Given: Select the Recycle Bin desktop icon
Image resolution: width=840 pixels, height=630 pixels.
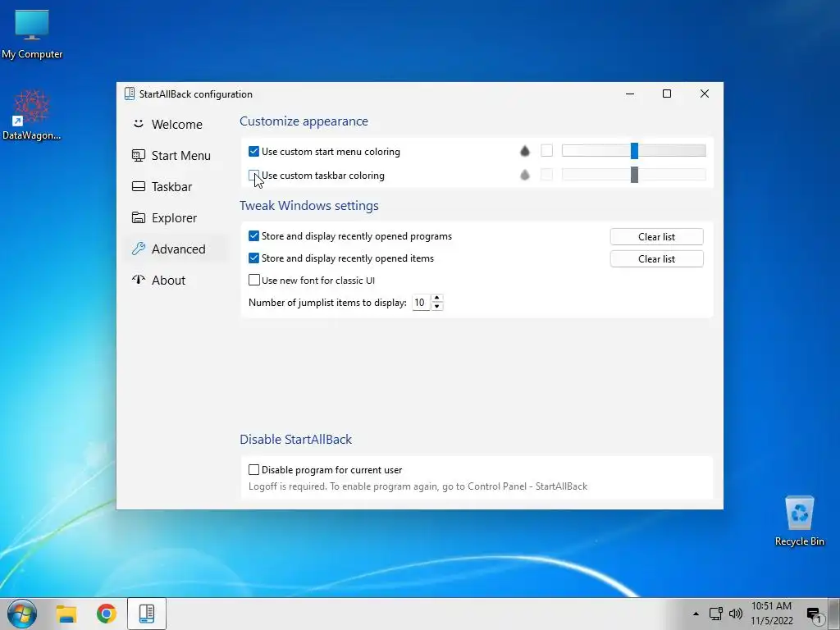Looking at the screenshot, I should (799, 521).
